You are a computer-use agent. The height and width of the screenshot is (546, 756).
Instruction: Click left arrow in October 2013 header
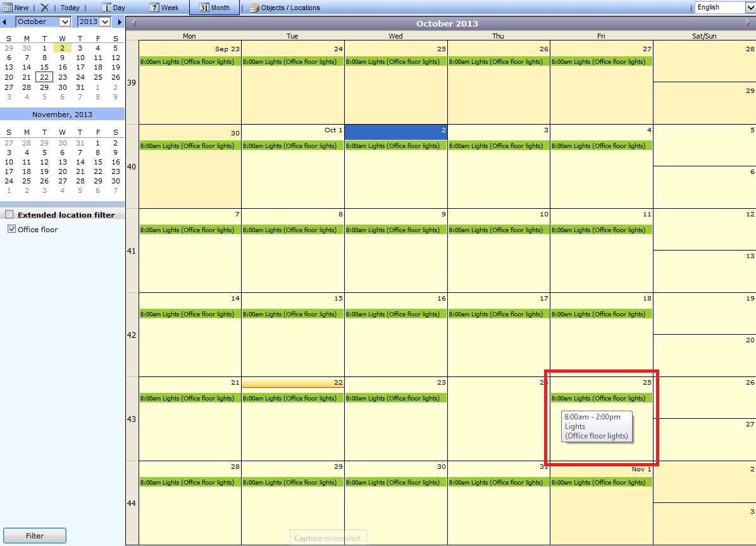[x=133, y=23]
